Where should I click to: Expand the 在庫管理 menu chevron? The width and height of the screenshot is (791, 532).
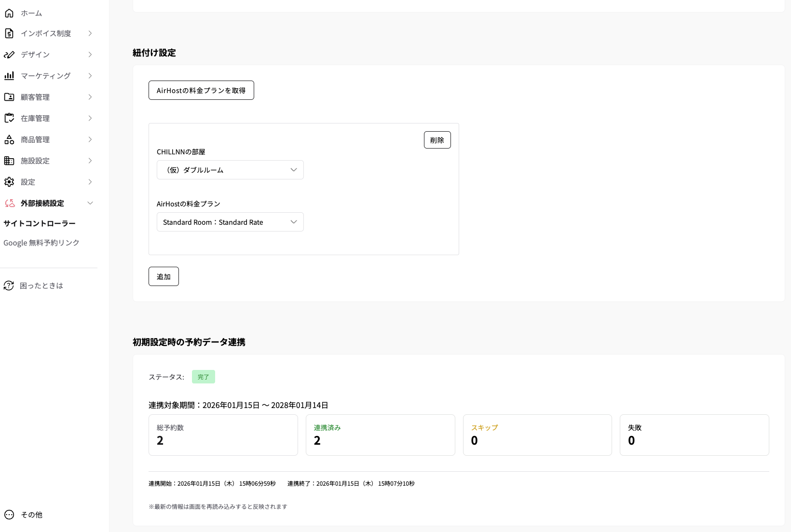tap(90, 118)
